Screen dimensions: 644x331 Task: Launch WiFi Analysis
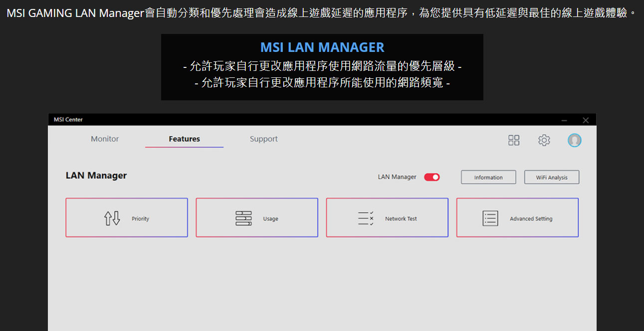[x=552, y=177]
